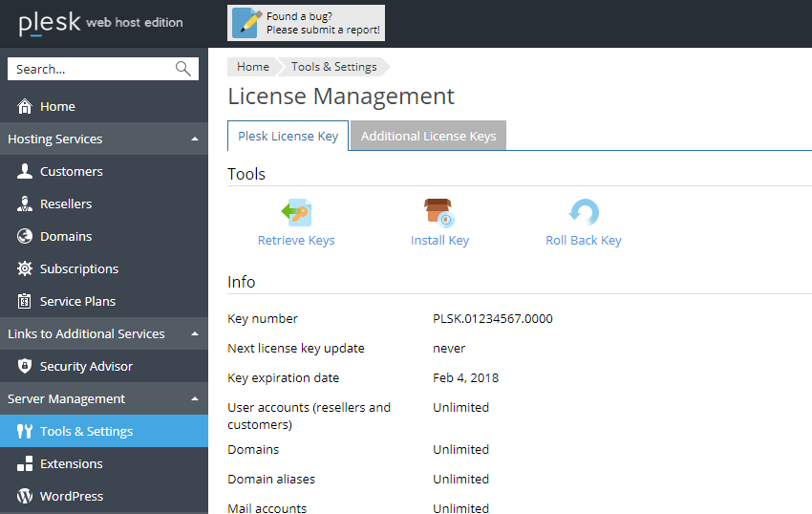The height and width of the screenshot is (514, 812).
Task: Click the Hosting Services header label
Action: pos(54,139)
